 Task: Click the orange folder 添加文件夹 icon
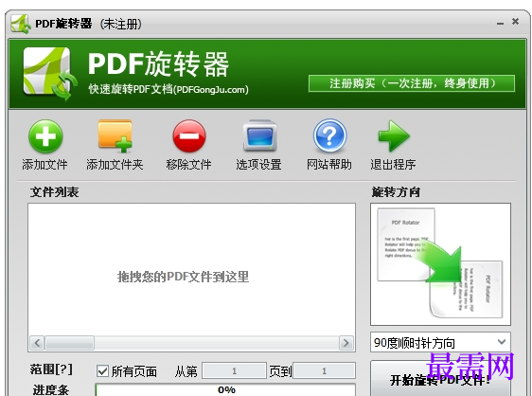pos(115,135)
